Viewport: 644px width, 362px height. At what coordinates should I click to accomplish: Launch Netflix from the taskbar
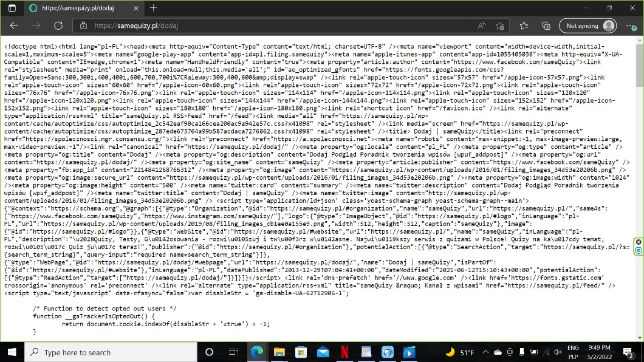pos(344,352)
